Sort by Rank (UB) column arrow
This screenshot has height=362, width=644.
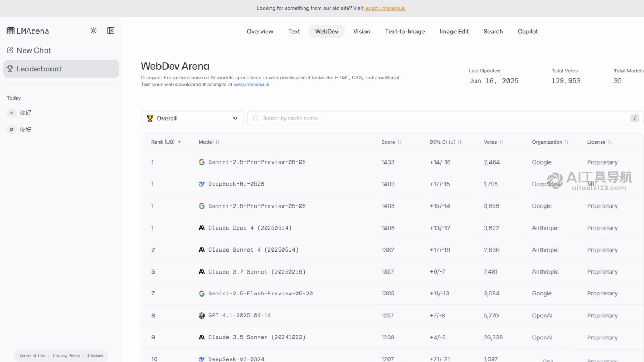[x=179, y=142]
